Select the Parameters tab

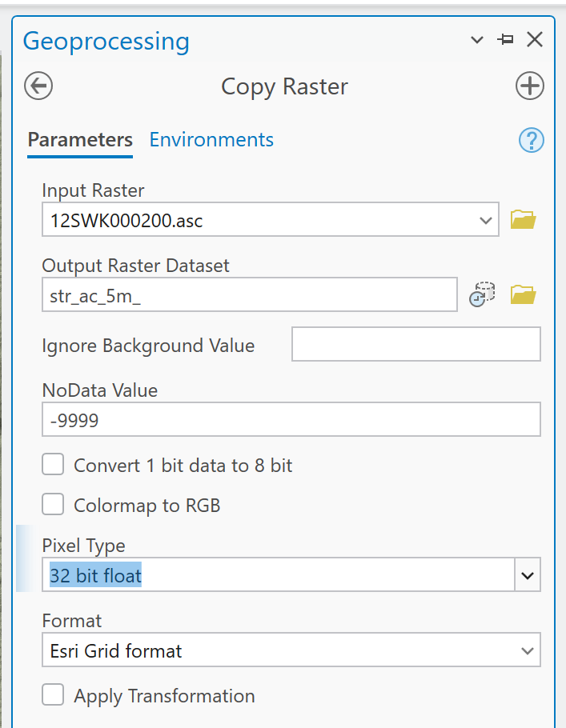tap(79, 139)
